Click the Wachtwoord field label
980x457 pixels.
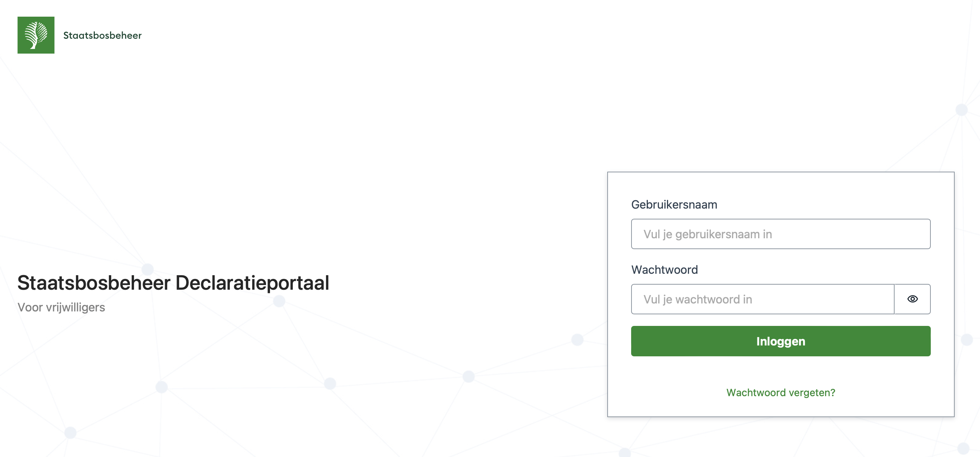665,270
